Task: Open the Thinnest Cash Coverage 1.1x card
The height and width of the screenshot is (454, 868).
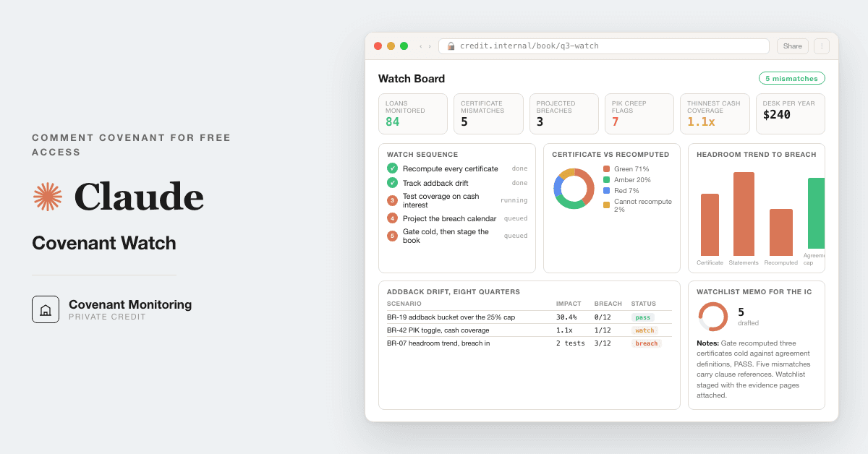Action: [715, 114]
